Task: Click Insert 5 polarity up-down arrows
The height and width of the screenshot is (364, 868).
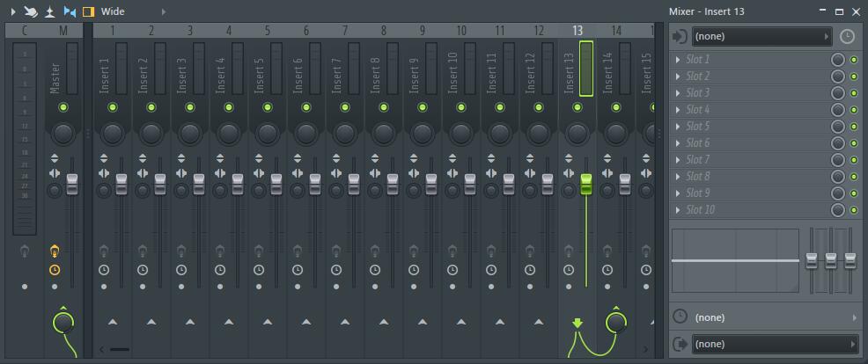Action: pos(259,158)
